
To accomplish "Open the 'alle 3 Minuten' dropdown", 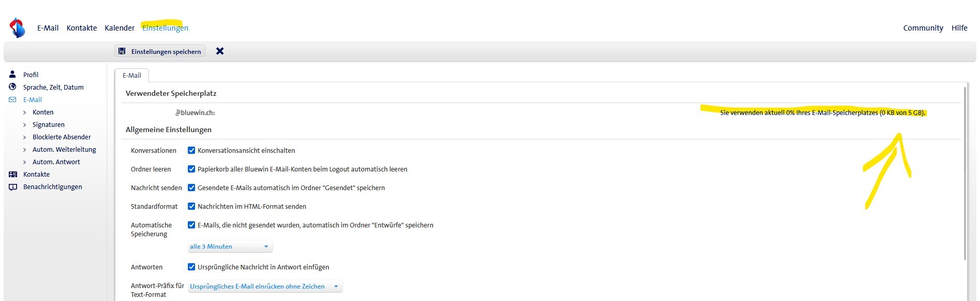I will [x=230, y=247].
